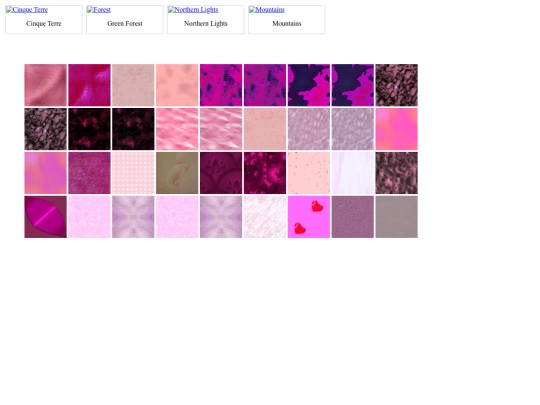Click the 'Green Forest' caption text

[x=125, y=23]
